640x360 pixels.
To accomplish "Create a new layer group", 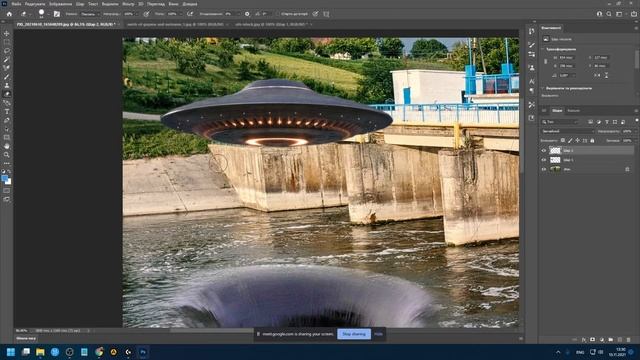I will 611,340.
